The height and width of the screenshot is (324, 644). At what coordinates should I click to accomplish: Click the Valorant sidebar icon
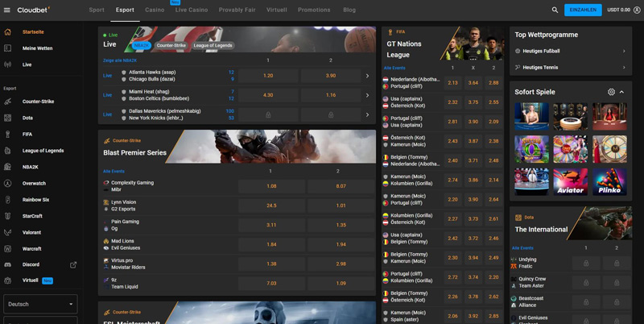pyautogui.click(x=7, y=232)
